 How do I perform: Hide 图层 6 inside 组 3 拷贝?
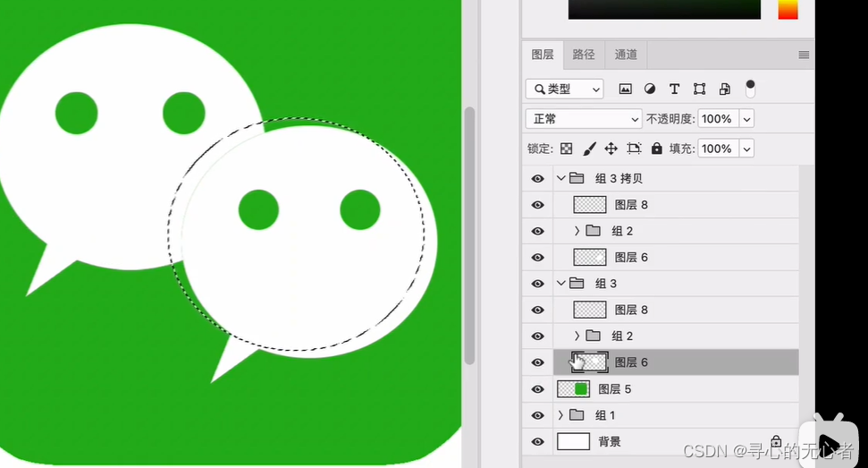[x=537, y=258]
